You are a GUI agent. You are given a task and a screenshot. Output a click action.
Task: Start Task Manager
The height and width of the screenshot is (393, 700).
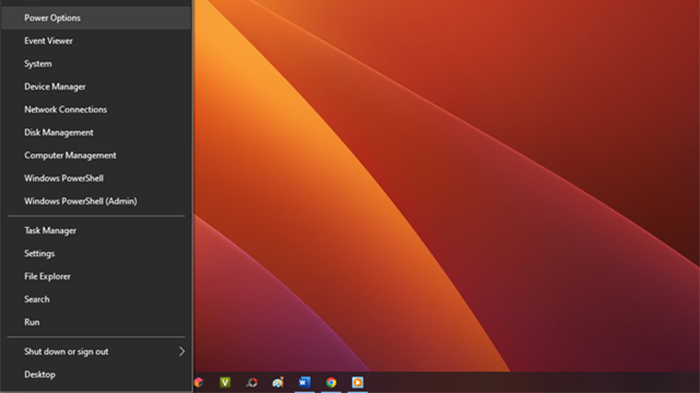pos(96,230)
